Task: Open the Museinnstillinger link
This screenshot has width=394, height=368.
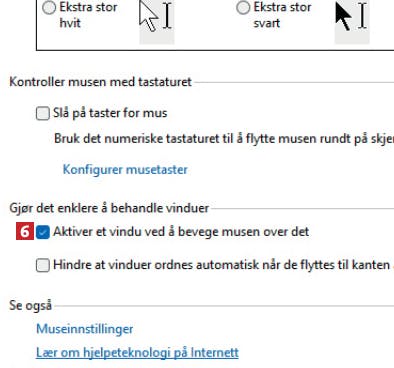Action: (x=85, y=329)
